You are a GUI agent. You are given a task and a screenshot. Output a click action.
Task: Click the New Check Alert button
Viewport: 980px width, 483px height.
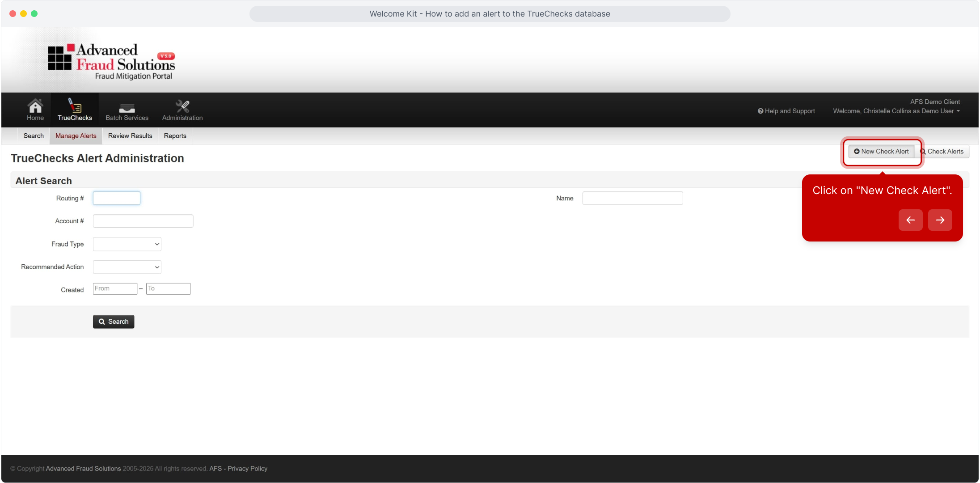pos(881,152)
